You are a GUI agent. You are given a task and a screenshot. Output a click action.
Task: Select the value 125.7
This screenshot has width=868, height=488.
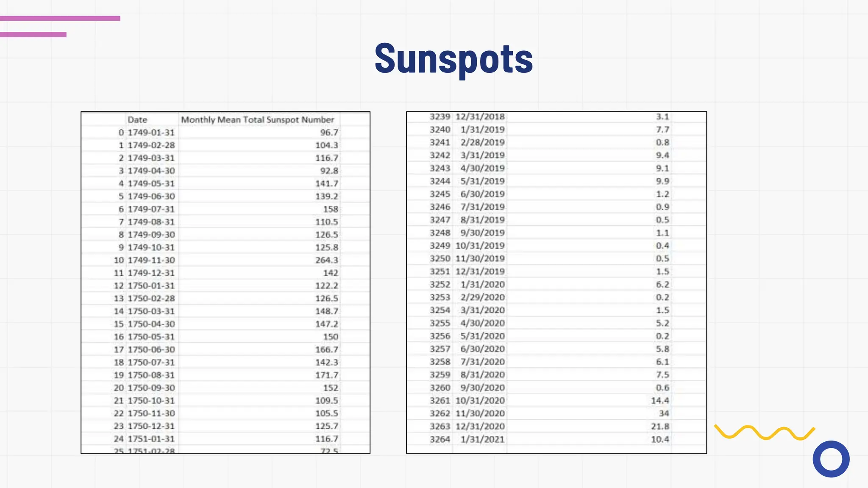tap(327, 426)
